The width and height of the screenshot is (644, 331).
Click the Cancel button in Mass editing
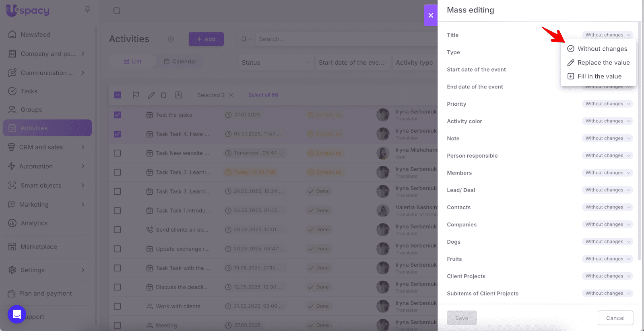tap(615, 318)
